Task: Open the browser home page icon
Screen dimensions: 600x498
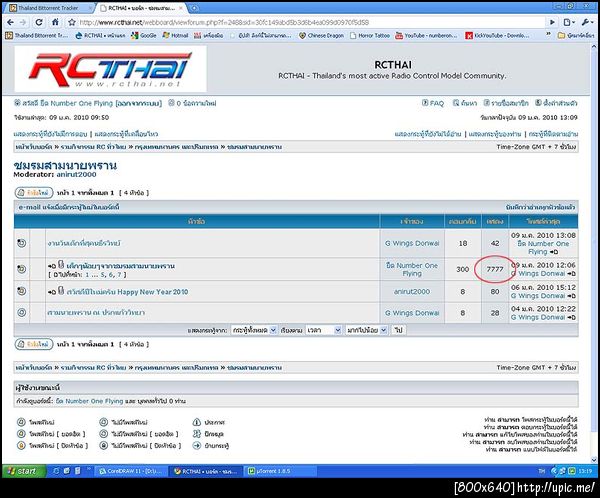Action: [x=55, y=22]
